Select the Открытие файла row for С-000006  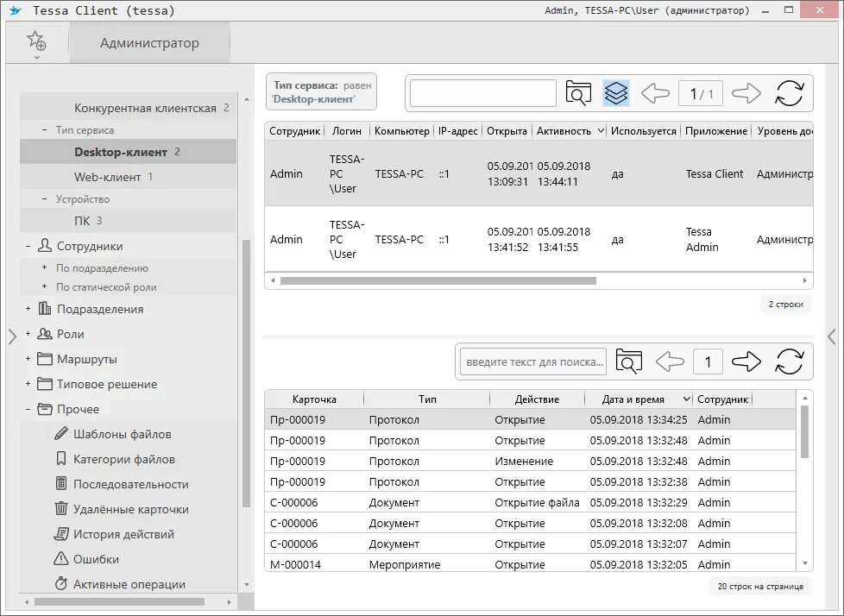click(x=530, y=502)
